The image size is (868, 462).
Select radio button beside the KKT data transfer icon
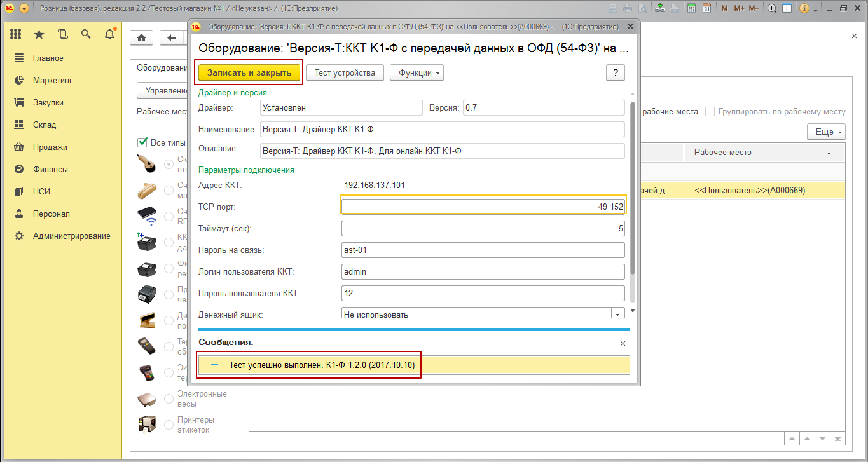(169, 243)
